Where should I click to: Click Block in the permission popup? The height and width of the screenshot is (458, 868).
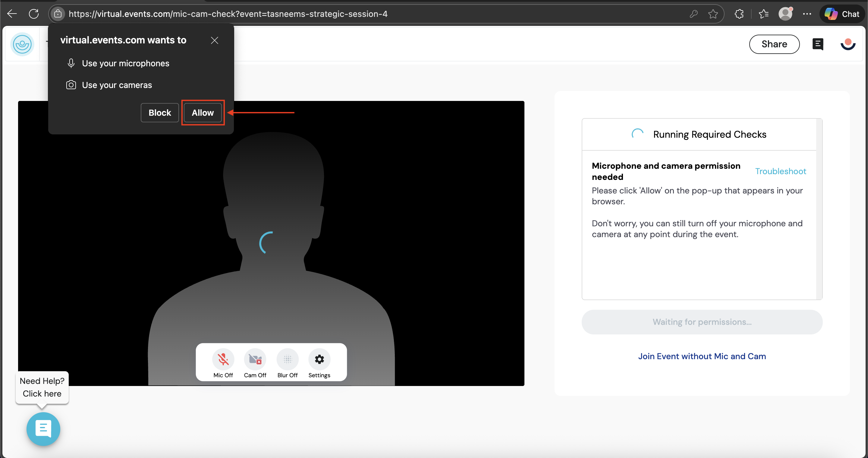159,112
